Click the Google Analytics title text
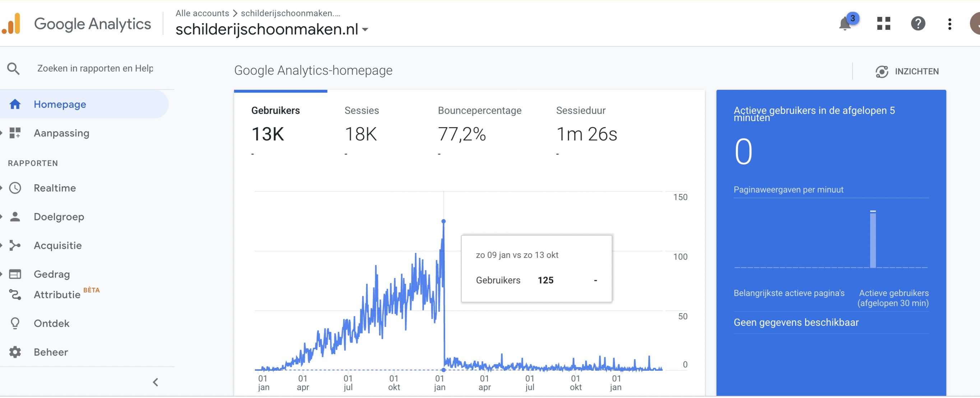The width and height of the screenshot is (980, 398). pyautogui.click(x=92, y=24)
